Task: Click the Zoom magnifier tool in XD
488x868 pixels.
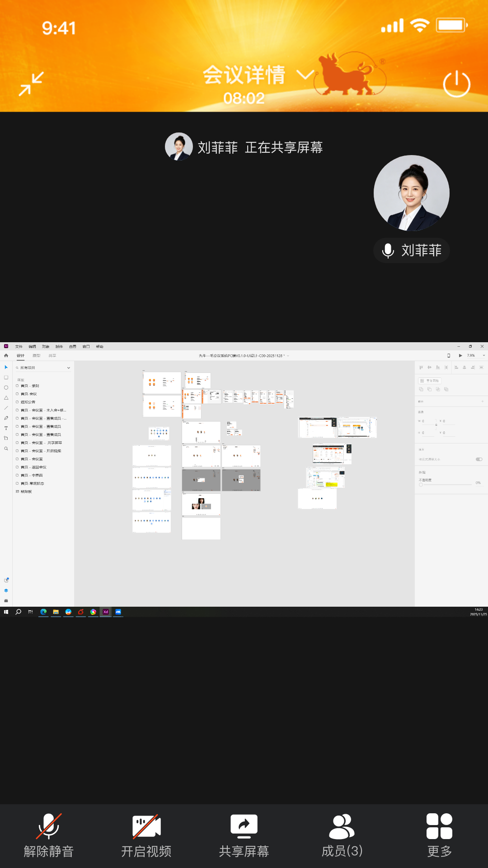Action: tap(6, 448)
